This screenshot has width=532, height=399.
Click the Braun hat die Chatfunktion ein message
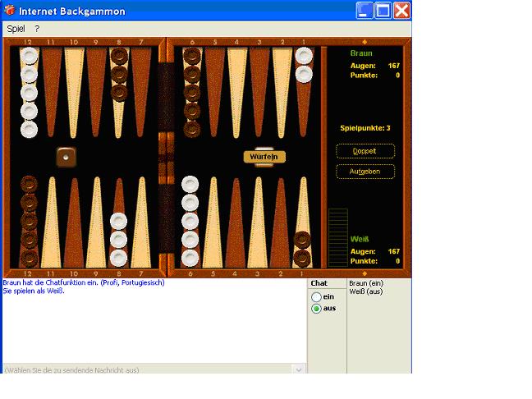(84, 282)
